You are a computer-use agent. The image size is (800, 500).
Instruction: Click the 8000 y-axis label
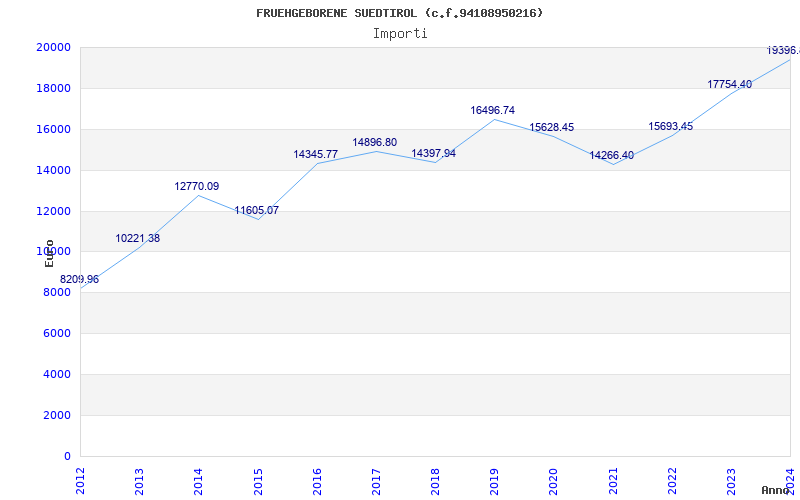(x=57, y=292)
